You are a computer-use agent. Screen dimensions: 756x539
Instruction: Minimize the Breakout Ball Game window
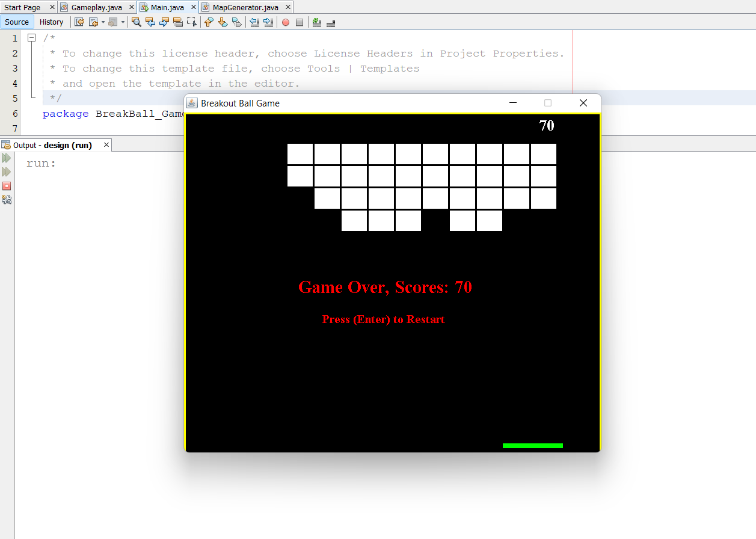(x=513, y=103)
